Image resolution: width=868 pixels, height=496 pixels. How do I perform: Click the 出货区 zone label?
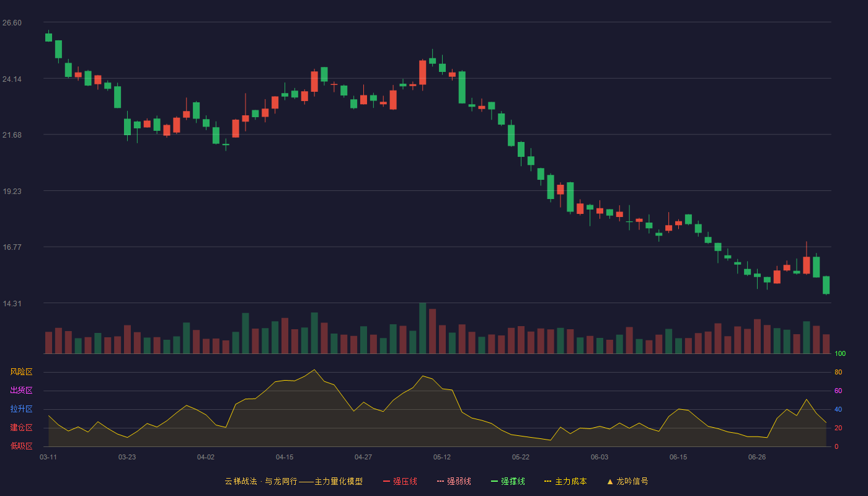pyautogui.click(x=21, y=391)
